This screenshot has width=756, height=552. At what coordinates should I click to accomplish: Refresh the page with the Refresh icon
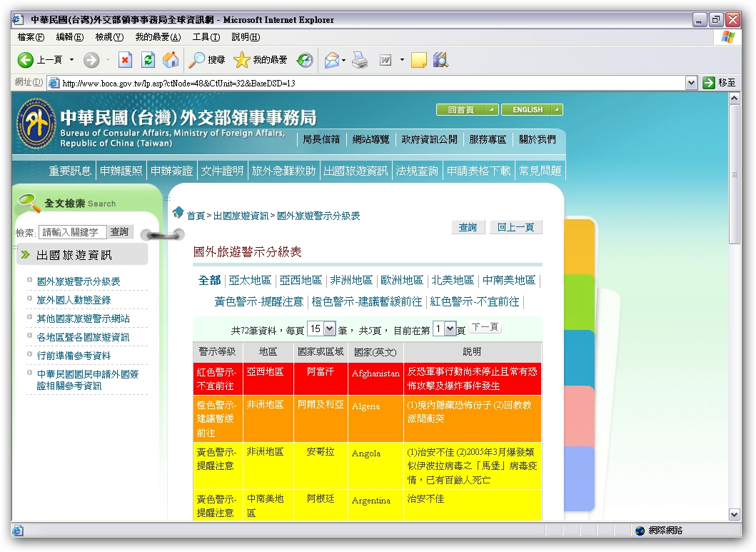(x=148, y=61)
